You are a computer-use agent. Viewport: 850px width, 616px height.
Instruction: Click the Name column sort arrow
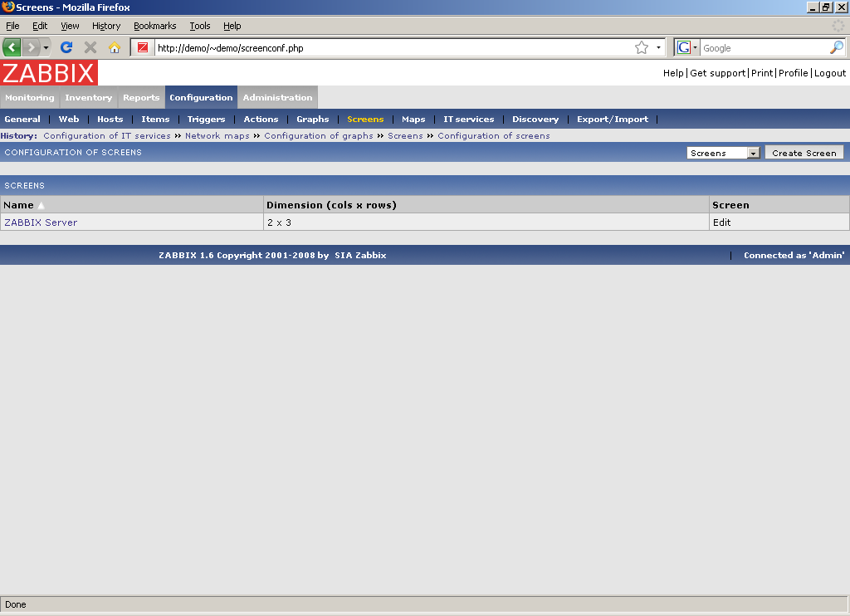point(42,205)
